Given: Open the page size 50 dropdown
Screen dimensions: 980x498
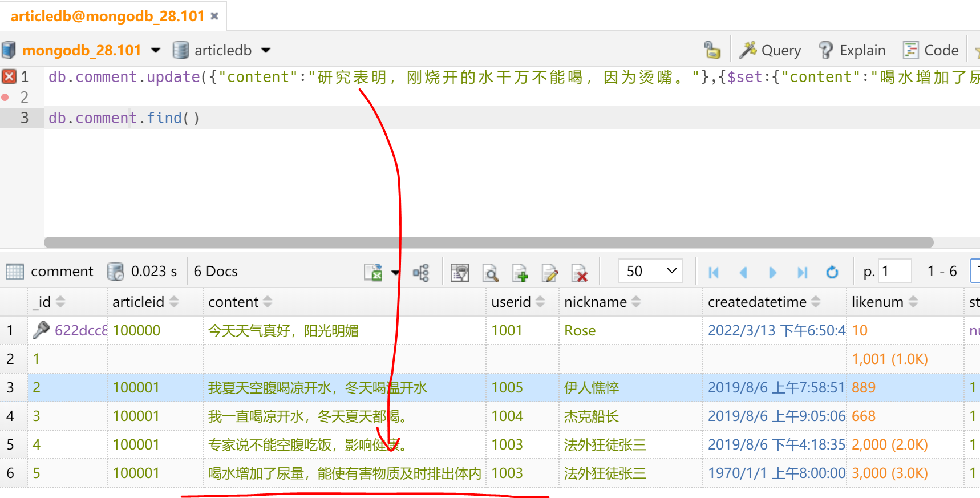Looking at the screenshot, I should 651,271.
